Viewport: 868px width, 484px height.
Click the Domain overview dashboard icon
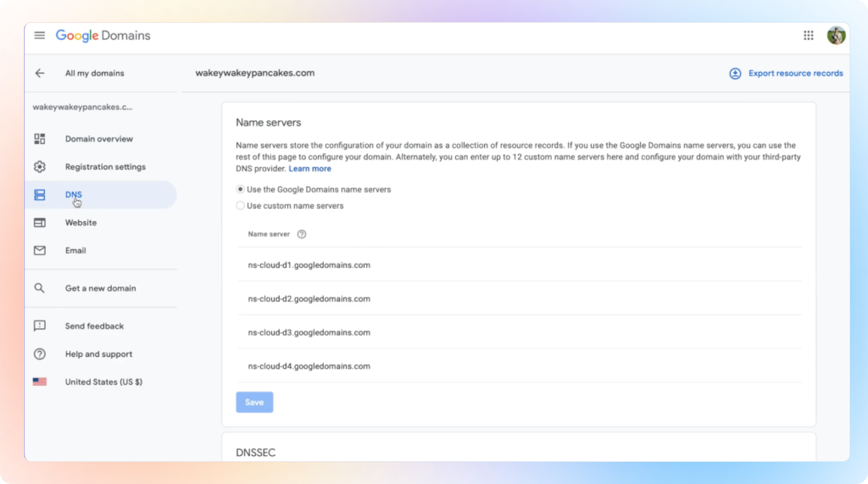coord(40,139)
